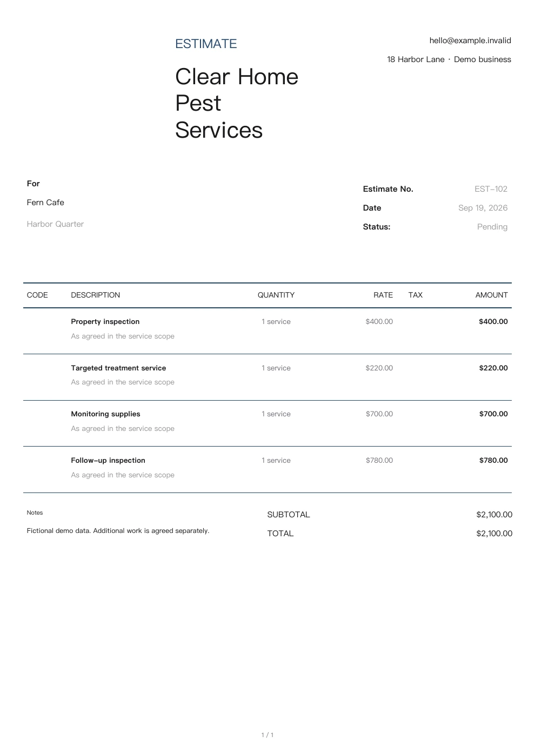Click the quantity in the Monitoring supplies row
This screenshot has height=756, width=535.
276,414
